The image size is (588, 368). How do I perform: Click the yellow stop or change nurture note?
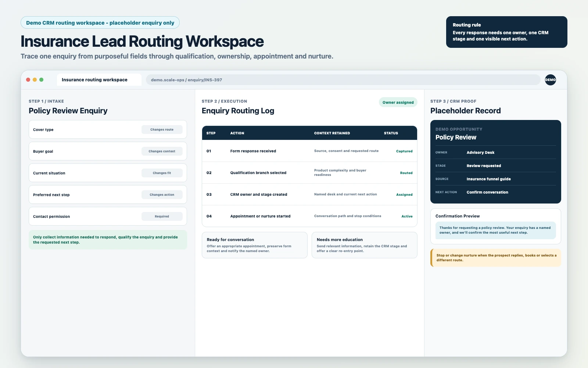click(x=496, y=258)
